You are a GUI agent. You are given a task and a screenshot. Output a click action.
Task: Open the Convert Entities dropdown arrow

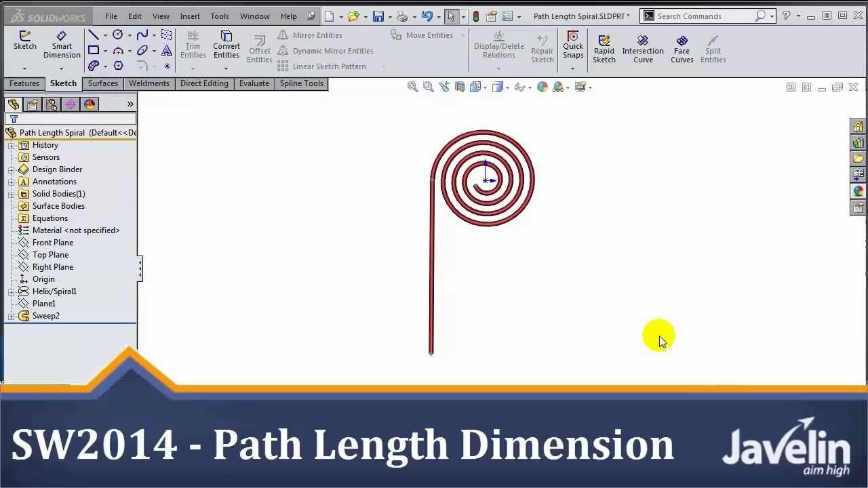click(x=226, y=68)
